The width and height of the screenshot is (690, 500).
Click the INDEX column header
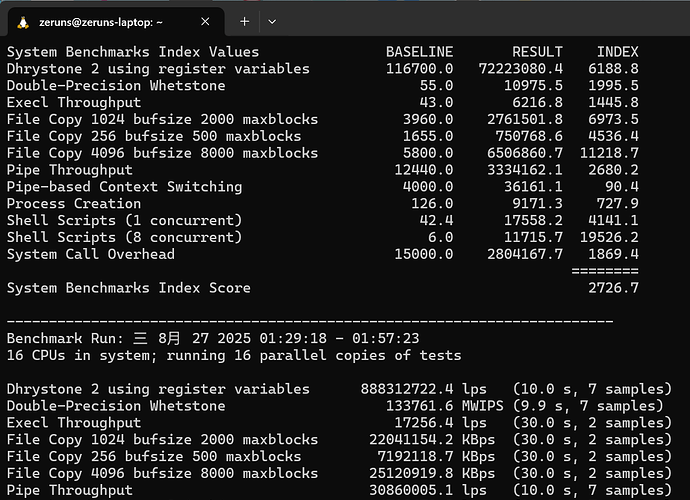pyautogui.click(x=617, y=52)
